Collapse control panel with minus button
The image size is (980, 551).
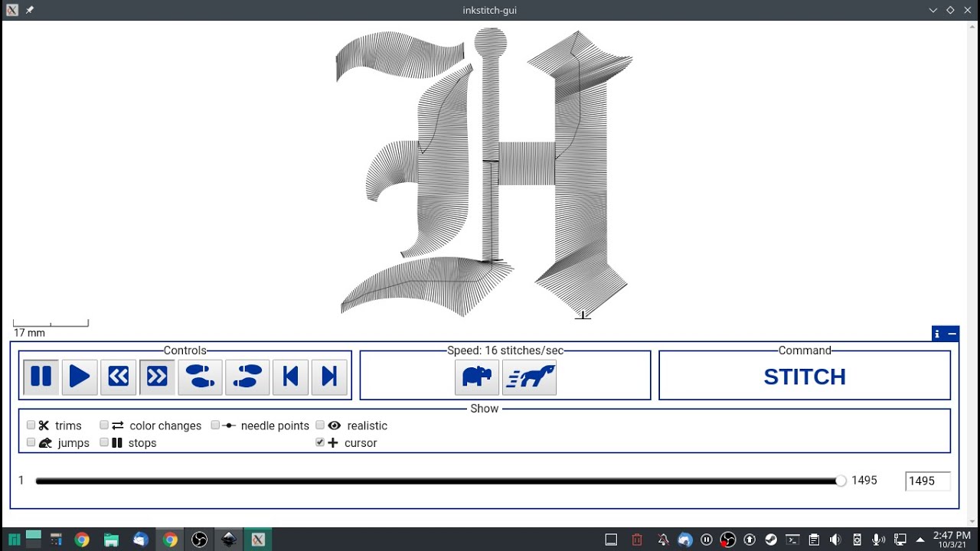952,334
